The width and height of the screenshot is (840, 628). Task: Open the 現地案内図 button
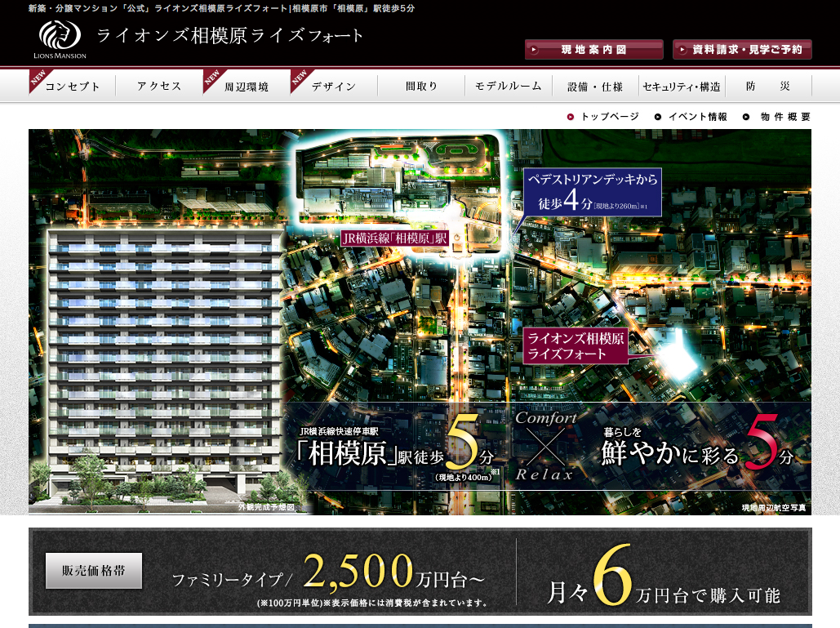(x=593, y=50)
